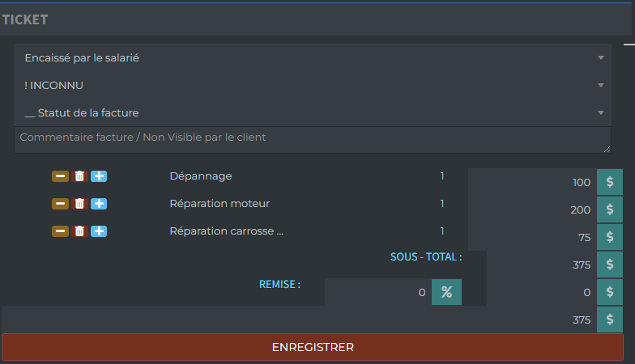
Task: Click the dollar icon beside 100
Action: pyautogui.click(x=609, y=182)
